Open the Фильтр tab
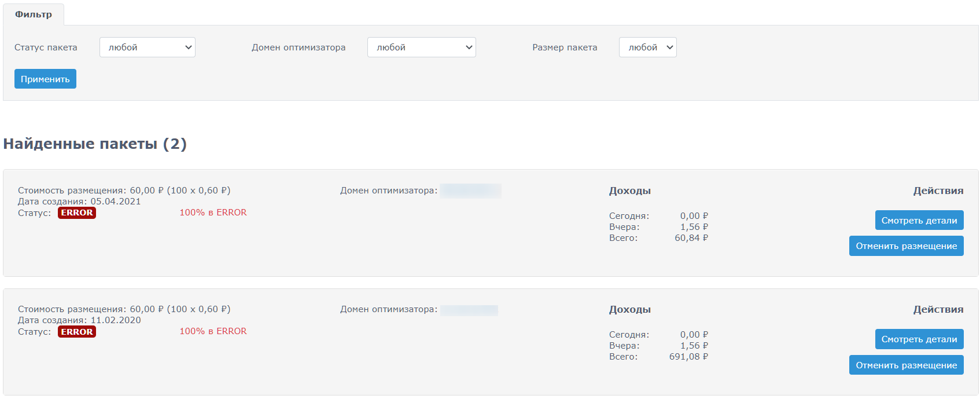 34,14
